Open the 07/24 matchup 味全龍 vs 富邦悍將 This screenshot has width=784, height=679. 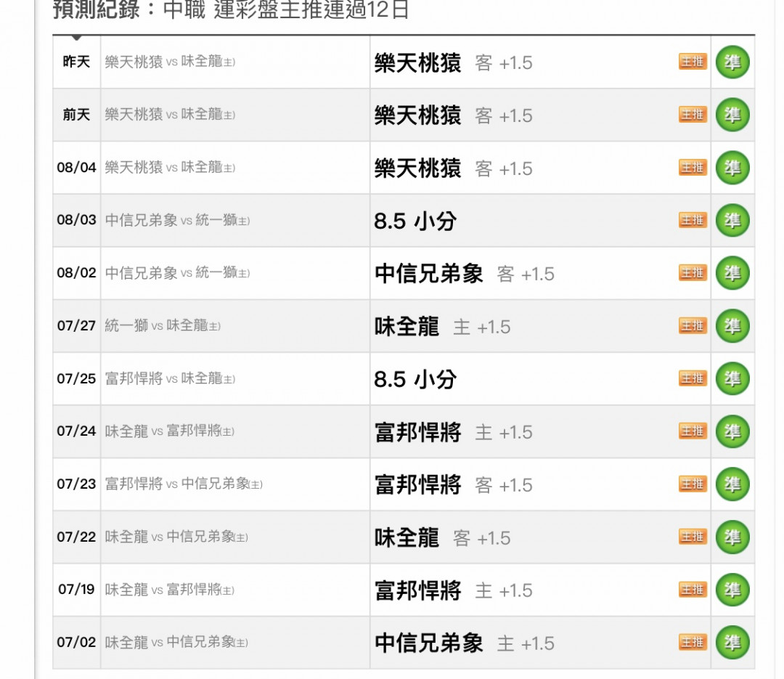[169, 431]
